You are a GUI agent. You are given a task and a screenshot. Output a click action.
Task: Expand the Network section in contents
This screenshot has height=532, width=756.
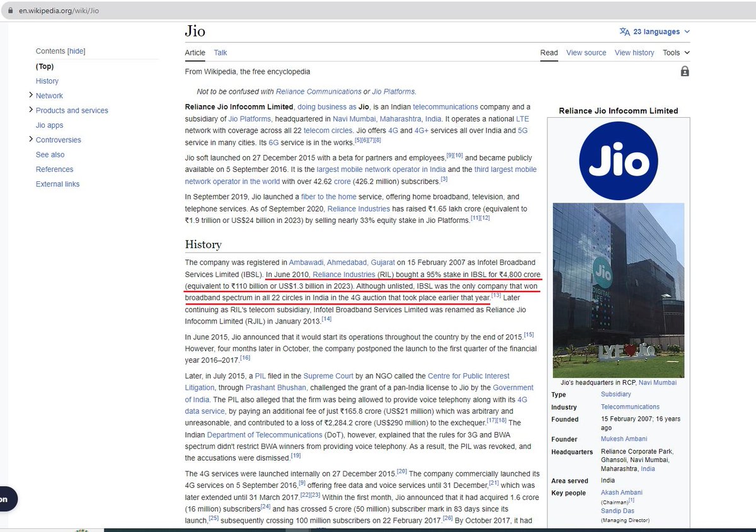tap(31, 95)
